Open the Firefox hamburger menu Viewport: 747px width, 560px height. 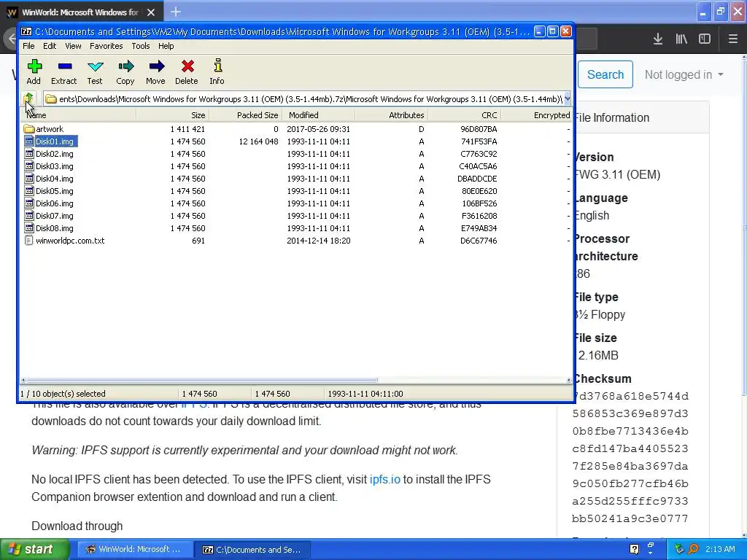733,39
